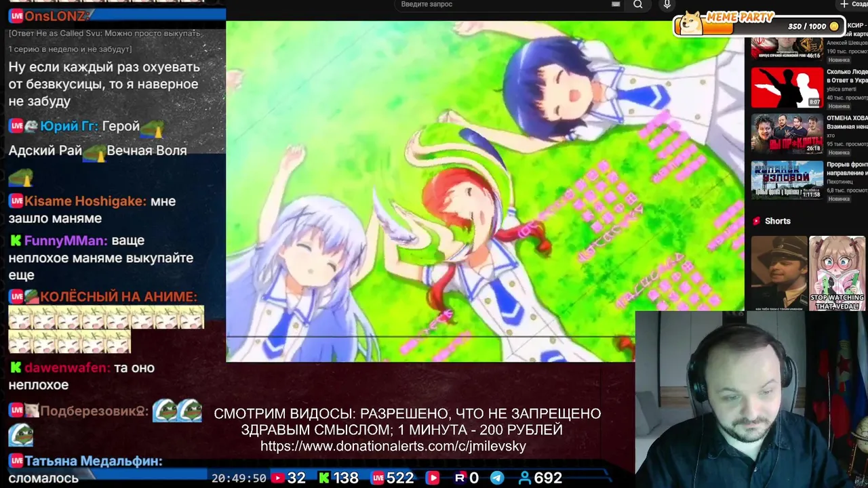Click LIVE badge beside Татьяна Медальфин
The width and height of the screenshot is (868, 488).
tap(16, 462)
